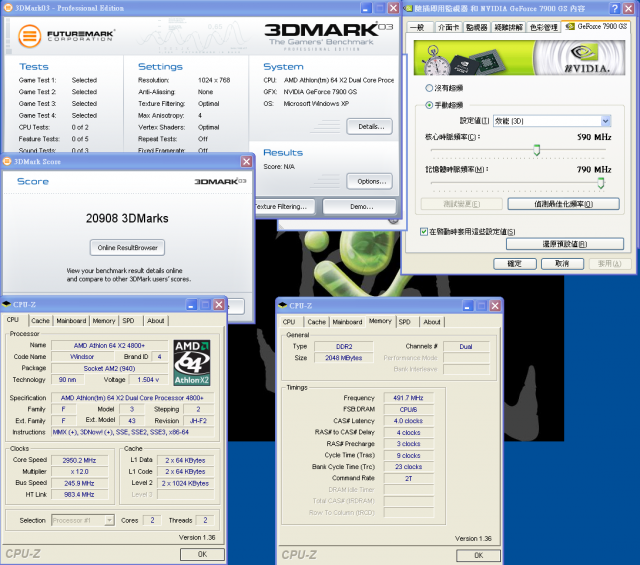Click the NVIDIA icon on GeForce 7900 GS tab
The image size is (640, 565).
[570, 27]
